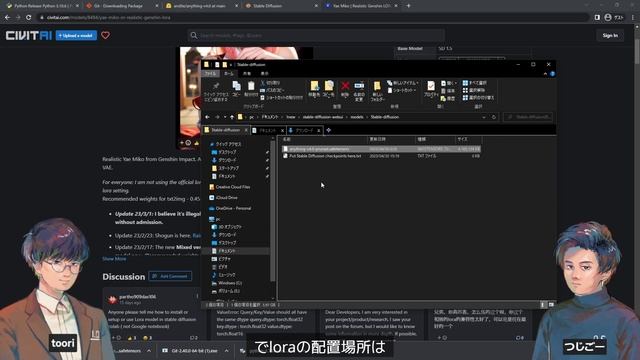Click the navigation pane vertical scrollbar
Viewport: 640px width, 360px height.
tap(273, 212)
